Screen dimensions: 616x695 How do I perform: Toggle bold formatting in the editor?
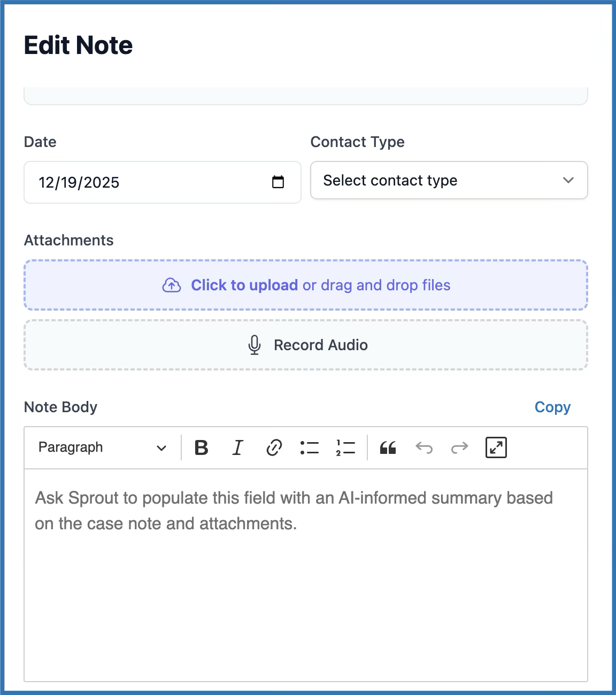coord(202,447)
